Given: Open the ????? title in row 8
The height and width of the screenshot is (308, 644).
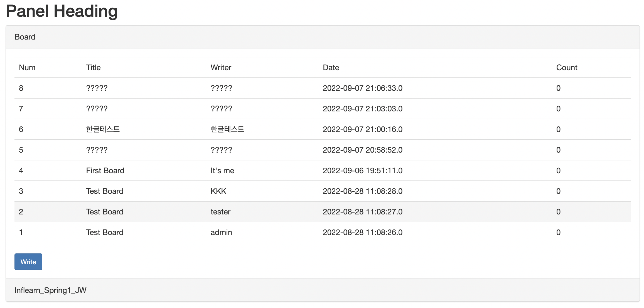Looking at the screenshot, I should tap(97, 88).
